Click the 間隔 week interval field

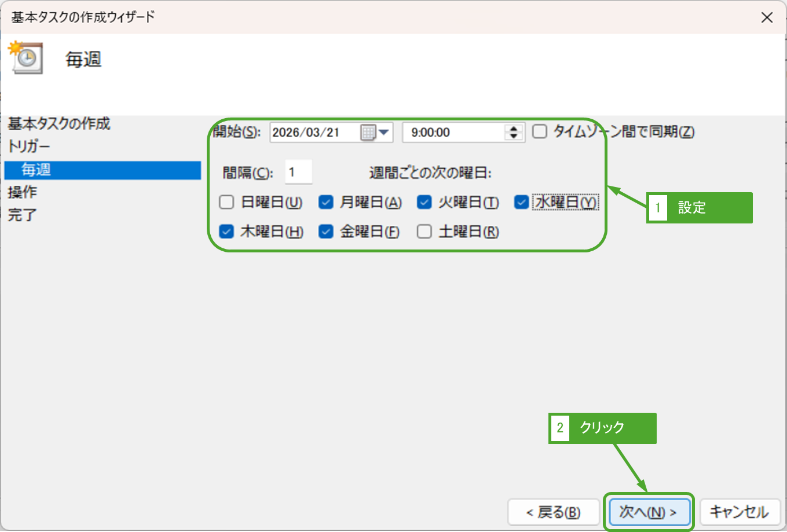click(x=298, y=173)
